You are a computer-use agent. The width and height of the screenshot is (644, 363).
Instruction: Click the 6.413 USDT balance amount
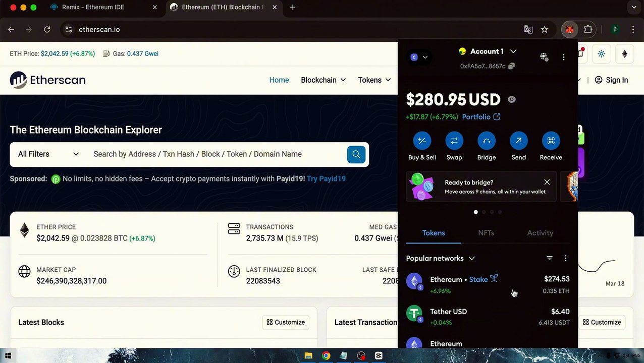554,323
